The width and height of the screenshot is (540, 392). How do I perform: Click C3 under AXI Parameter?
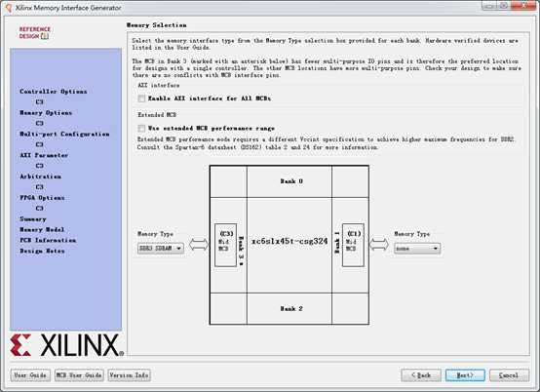click(x=39, y=166)
